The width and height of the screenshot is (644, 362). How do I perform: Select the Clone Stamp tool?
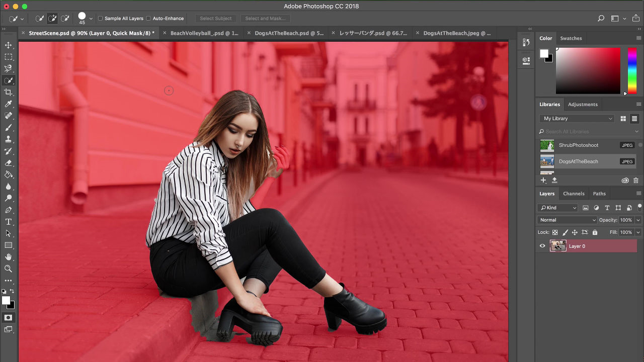[9, 139]
